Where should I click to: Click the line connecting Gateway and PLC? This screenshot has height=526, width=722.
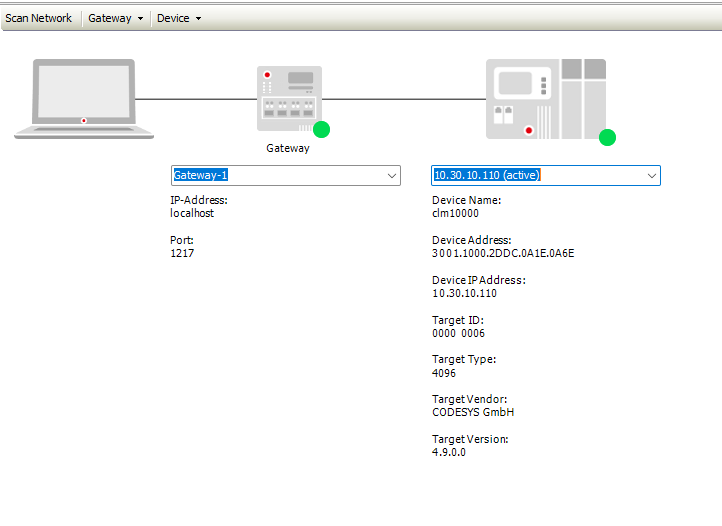(403, 99)
